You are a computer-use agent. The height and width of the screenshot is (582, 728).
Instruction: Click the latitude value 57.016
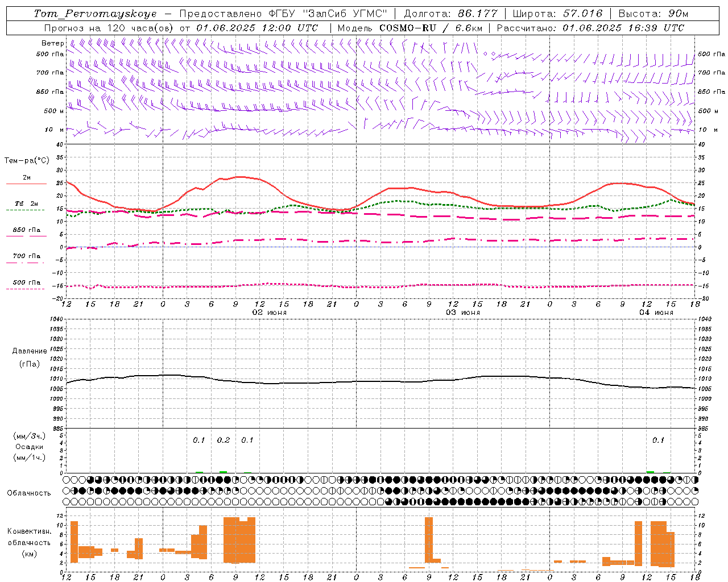pyautogui.click(x=582, y=14)
